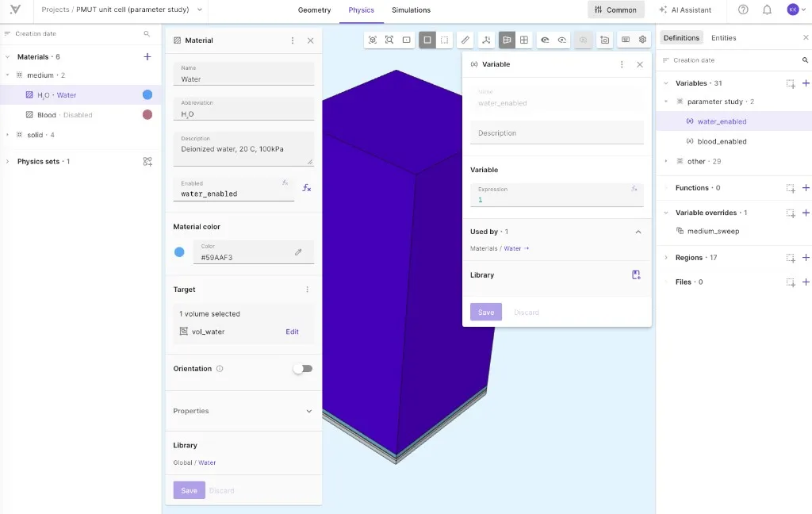This screenshot has height=514, width=812.
Task: Click the add physics set icon
Action: point(147,162)
